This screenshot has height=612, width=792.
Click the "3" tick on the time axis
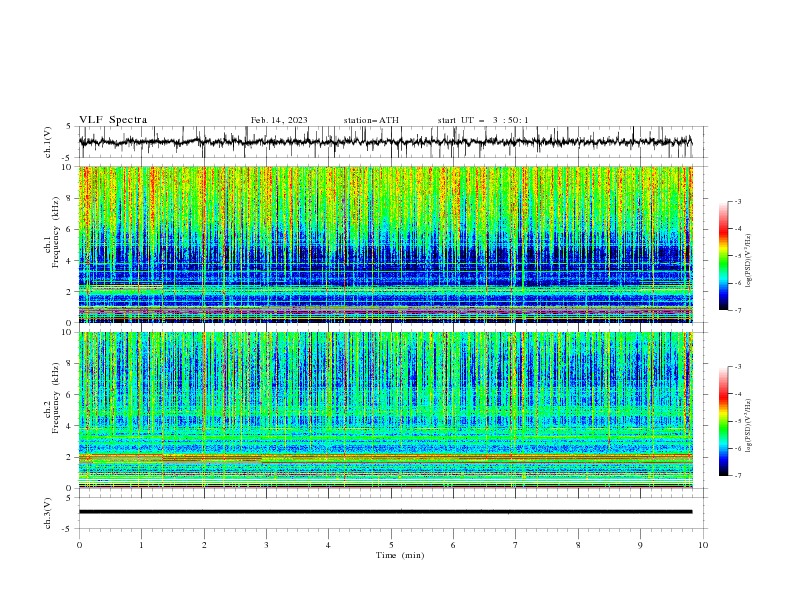pyautogui.click(x=266, y=545)
